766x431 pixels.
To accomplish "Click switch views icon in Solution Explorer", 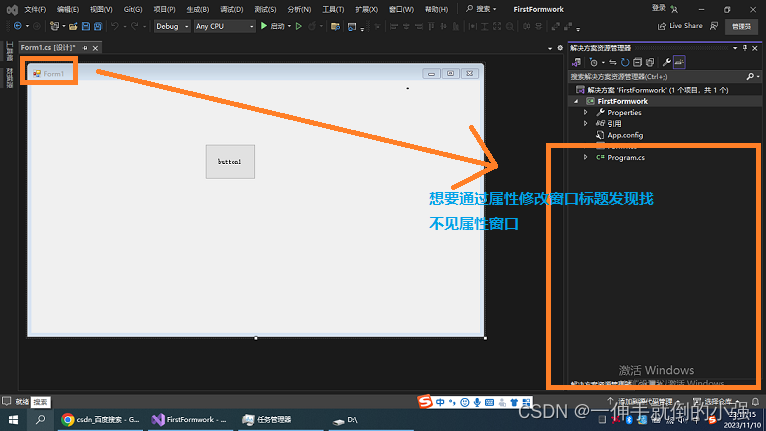I will pyautogui.click(x=576, y=62).
